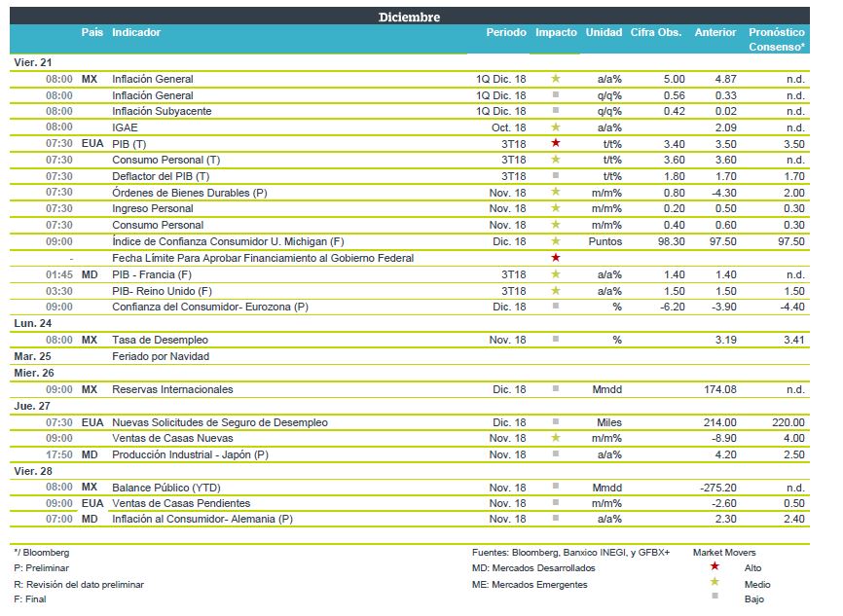Click the previous value 174.08 for Reservas Internacionales
This screenshot has height=616, width=843.
coord(720,389)
